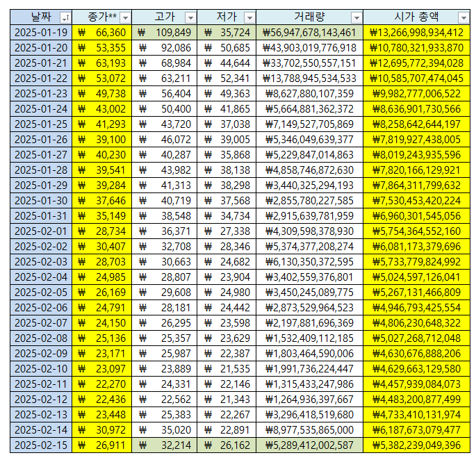Open the 시가 총액 column filter dropdown

coord(463,18)
